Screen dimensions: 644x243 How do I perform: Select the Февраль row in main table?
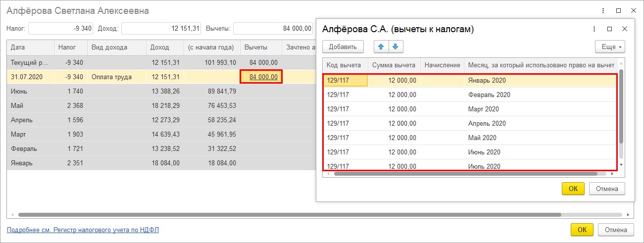tap(161, 148)
